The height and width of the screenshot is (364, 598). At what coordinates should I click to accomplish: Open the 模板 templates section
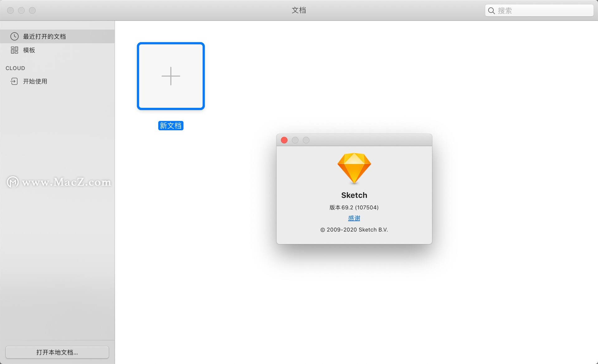point(57,50)
